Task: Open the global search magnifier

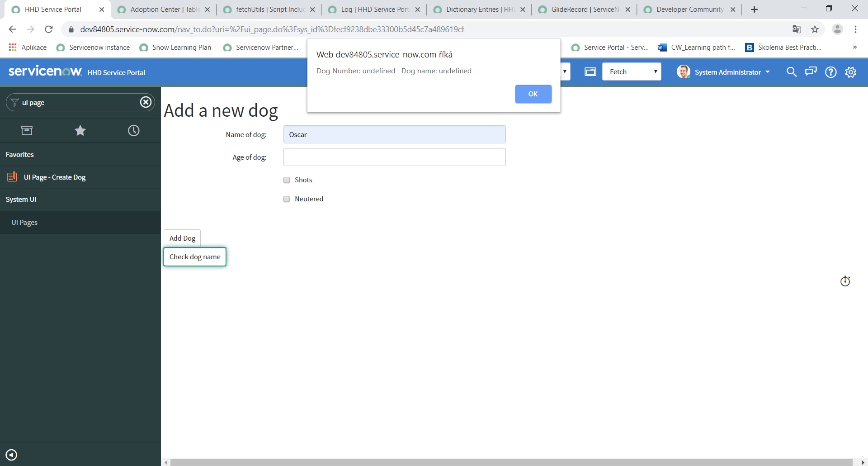Action: click(x=791, y=72)
